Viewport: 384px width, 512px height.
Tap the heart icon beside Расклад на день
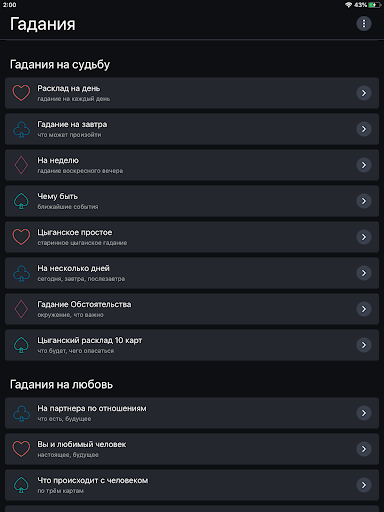(21, 93)
